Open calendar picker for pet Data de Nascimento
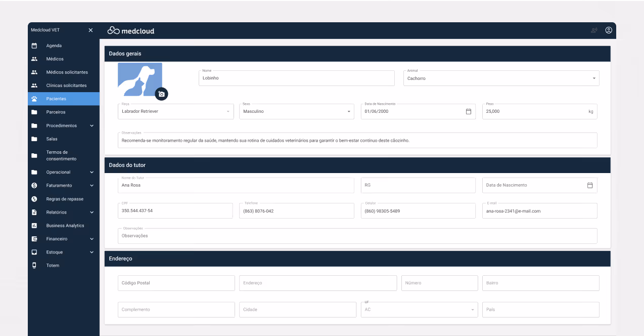 469,111
